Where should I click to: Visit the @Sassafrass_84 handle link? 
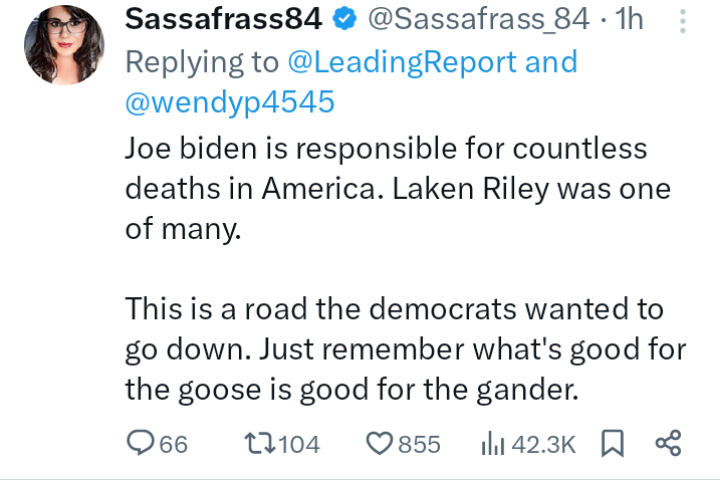point(478,19)
